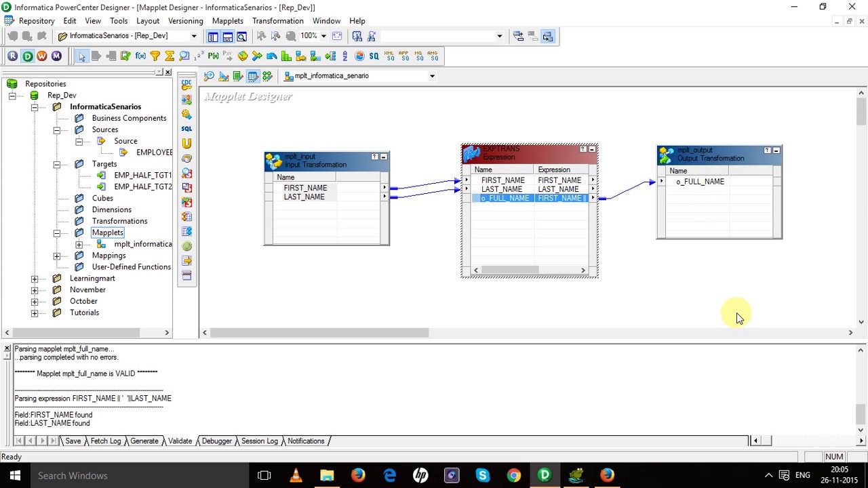Add SQL transformation from vertical toolbar

(x=186, y=128)
